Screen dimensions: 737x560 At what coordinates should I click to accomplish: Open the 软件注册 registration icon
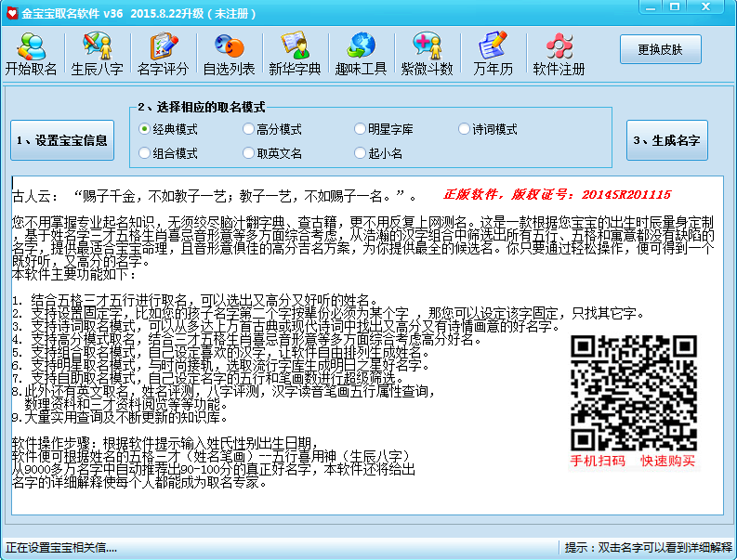[559, 54]
